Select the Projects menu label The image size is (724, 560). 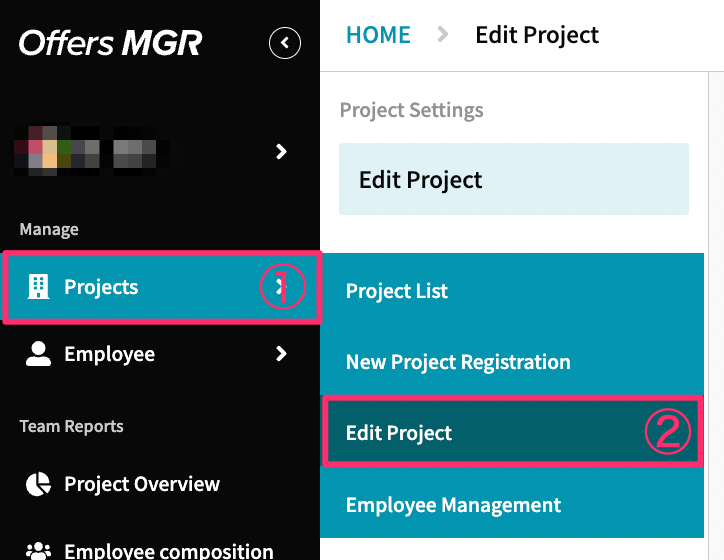101,287
